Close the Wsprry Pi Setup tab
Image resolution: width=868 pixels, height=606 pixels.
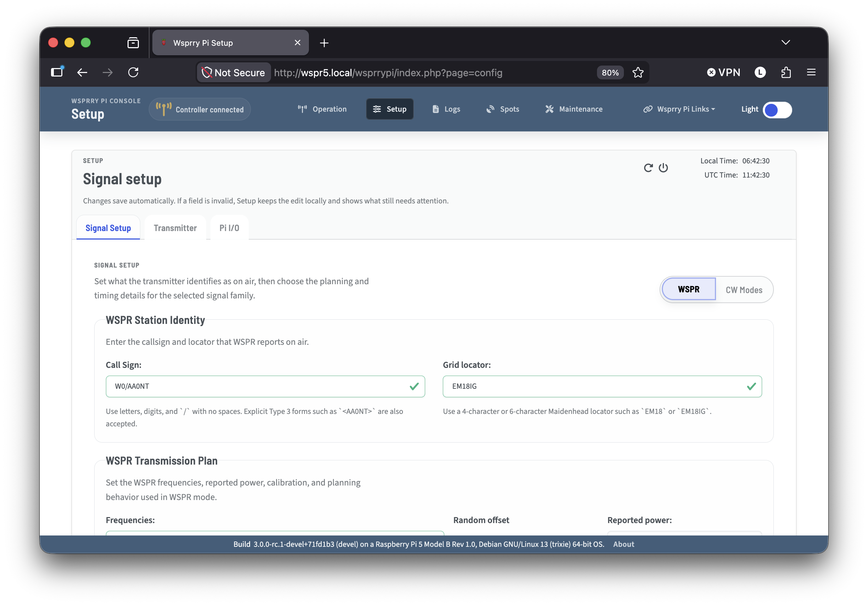click(x=298, y=43)
